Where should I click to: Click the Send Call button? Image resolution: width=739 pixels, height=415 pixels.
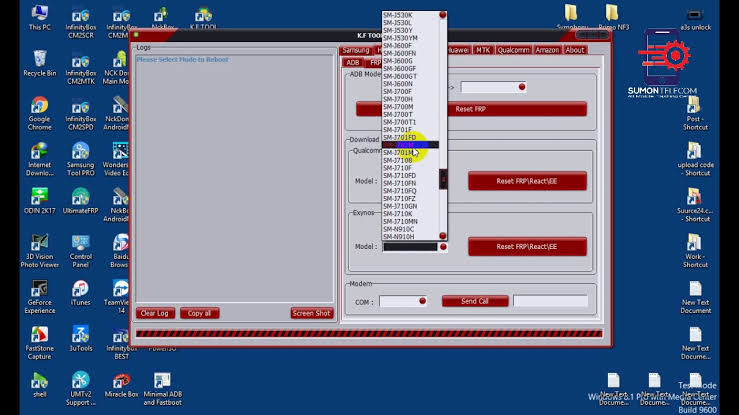tap(475, 301)
